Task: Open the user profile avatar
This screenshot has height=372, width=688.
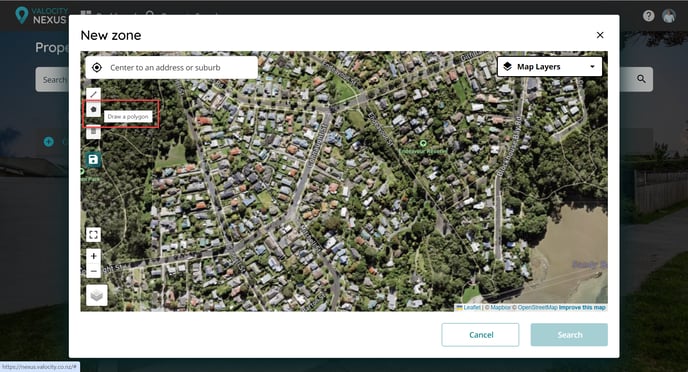Action: (x=669, y=16)
